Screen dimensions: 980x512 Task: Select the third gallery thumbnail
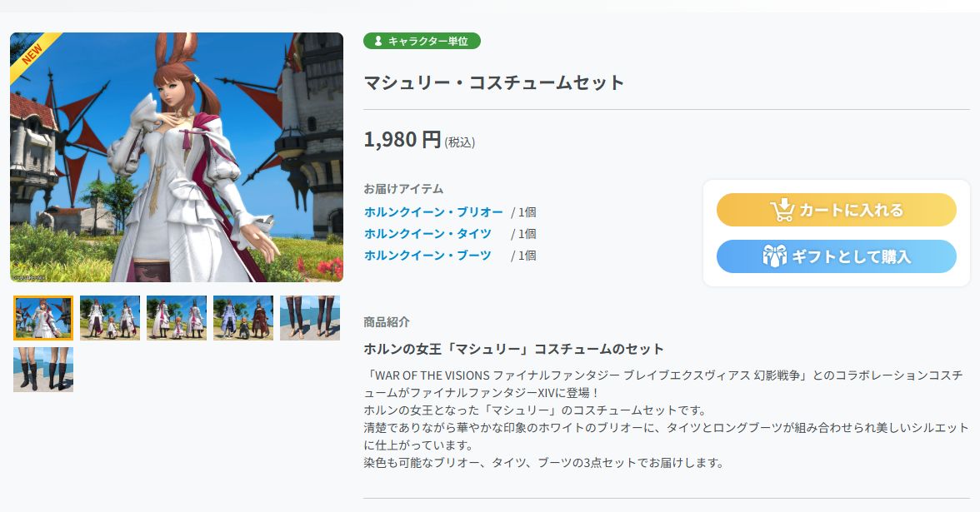coord(177,317)
